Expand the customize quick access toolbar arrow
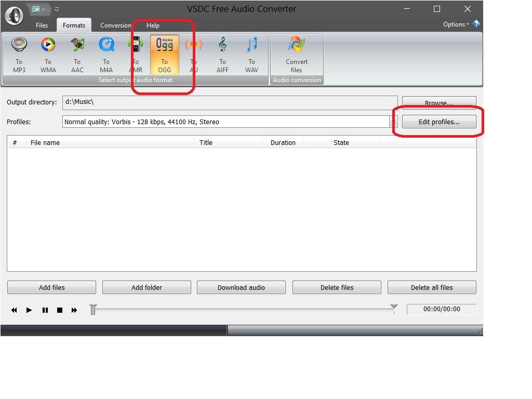Screen dimensions: 532x399 57,9
